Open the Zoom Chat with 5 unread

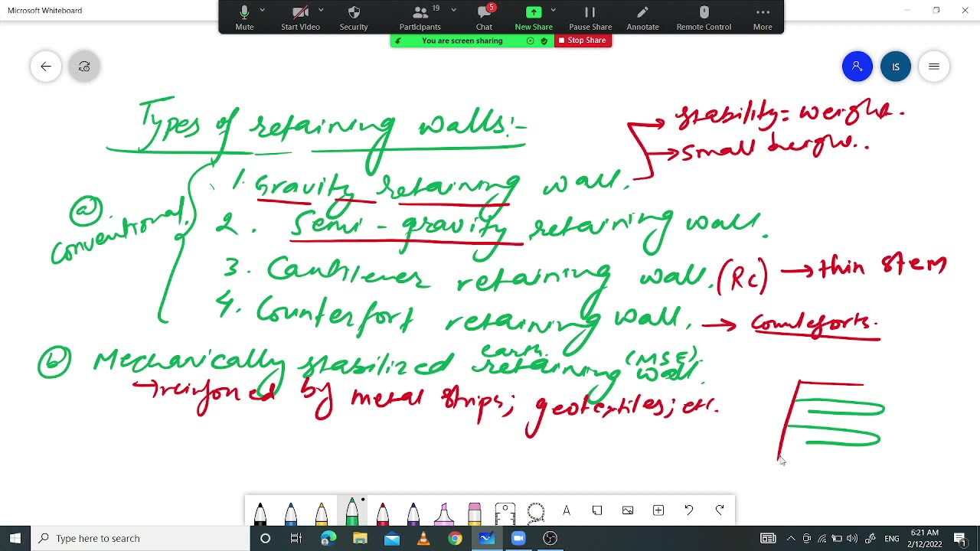point(485,18)
